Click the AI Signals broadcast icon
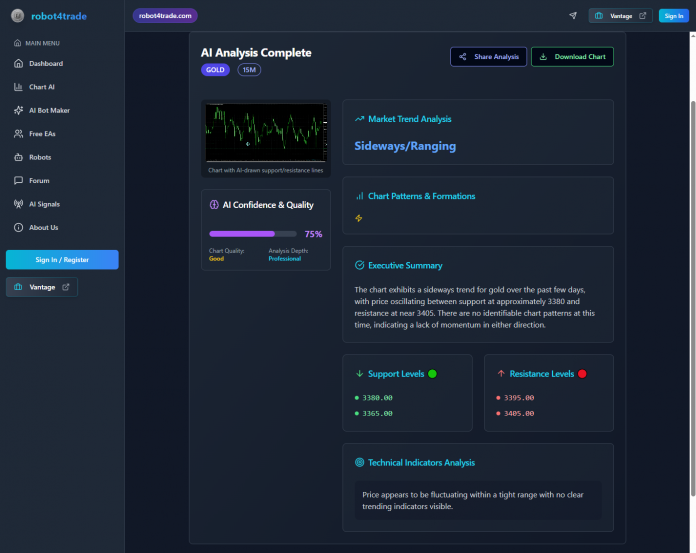The width and height of the screenshot is (696, 553). [19, 204]
